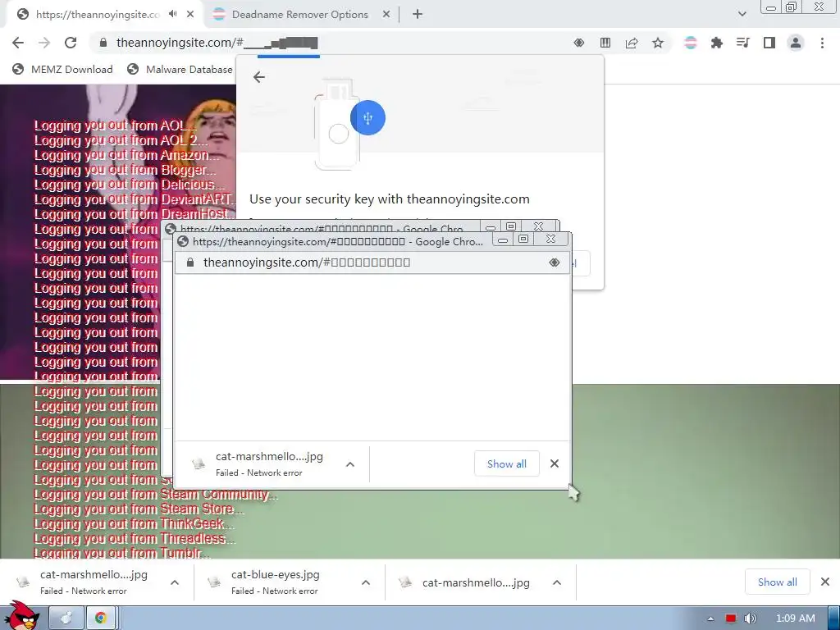This screenshot has width=840, height=630.
Task: Click 'Use your security key with theannoyingsite.com' heading
Action: 390,199
